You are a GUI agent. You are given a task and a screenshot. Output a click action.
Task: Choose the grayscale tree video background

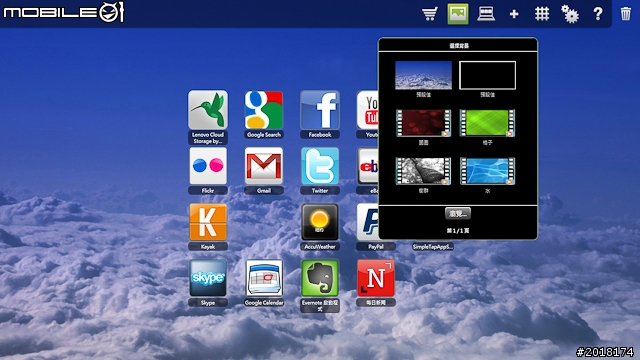pyautogui.click(x=423, y=171)
